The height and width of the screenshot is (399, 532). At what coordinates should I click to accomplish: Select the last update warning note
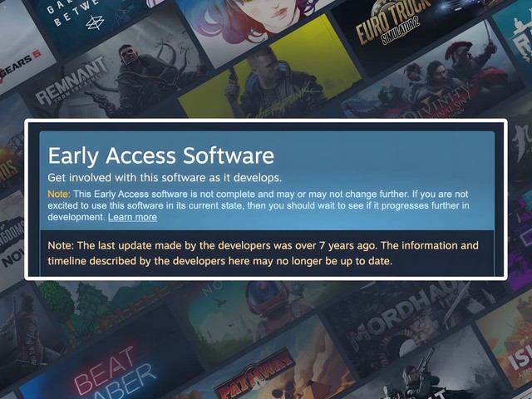click(x=263, y=253)
